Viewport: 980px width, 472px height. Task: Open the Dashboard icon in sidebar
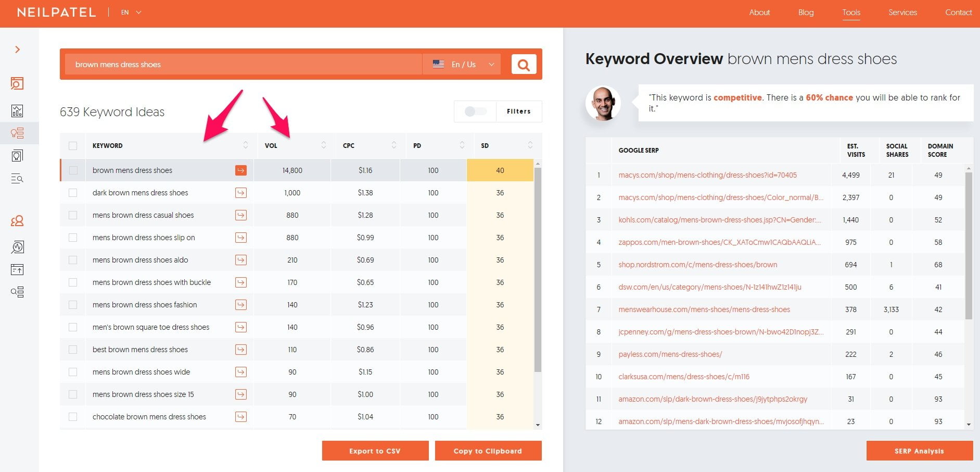(17, 83)
